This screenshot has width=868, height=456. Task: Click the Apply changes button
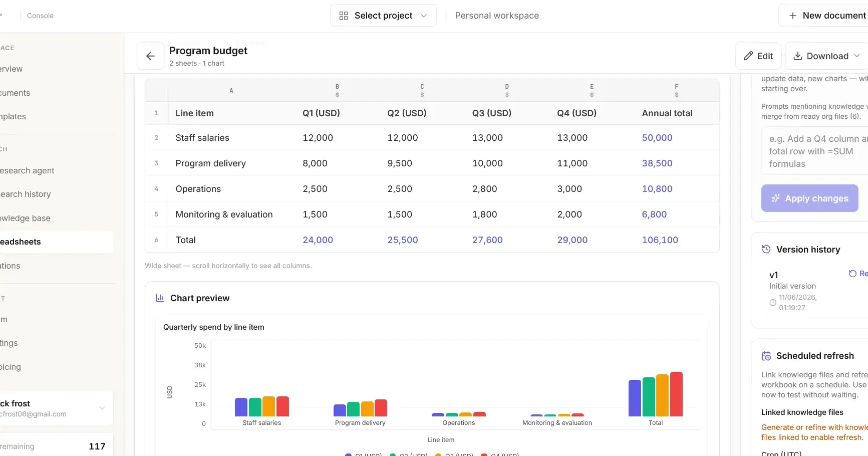(810, 198)
